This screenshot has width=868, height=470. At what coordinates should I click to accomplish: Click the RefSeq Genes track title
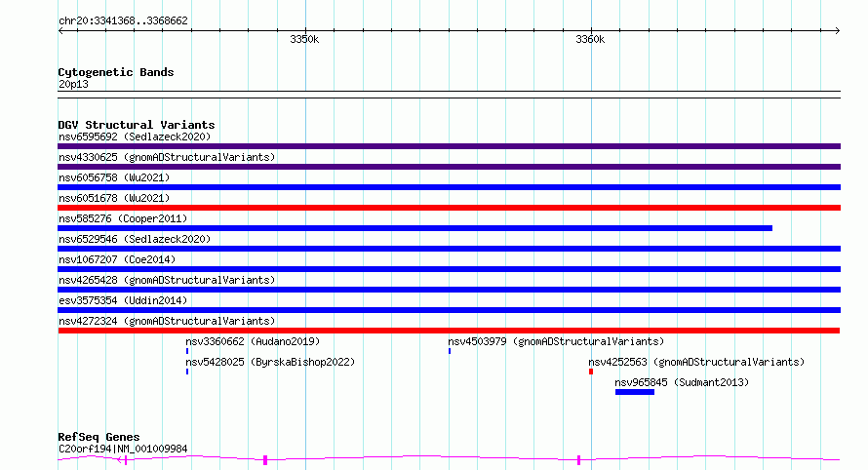coord(99,437)
